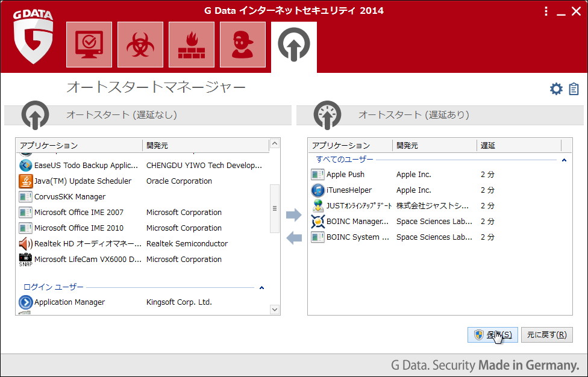Move entry to delayed autostart with right arrow
588x377 pixels.
293,215
